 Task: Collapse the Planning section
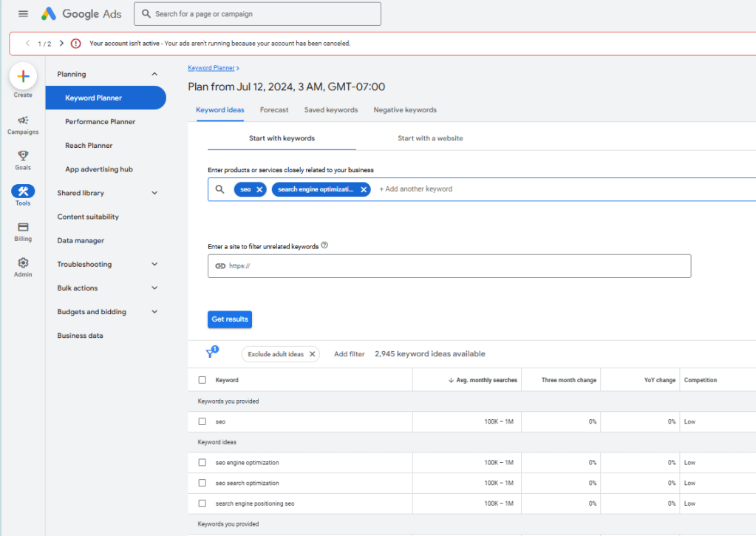point(154,74)
